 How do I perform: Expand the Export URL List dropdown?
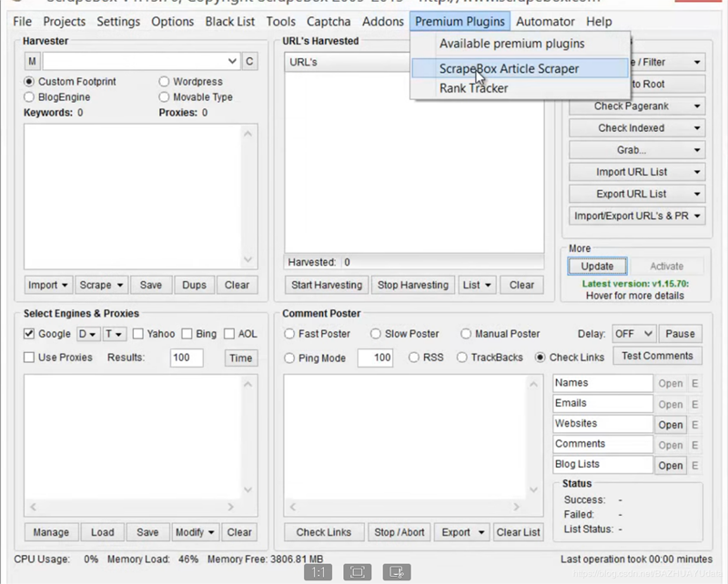pos(637,194)
